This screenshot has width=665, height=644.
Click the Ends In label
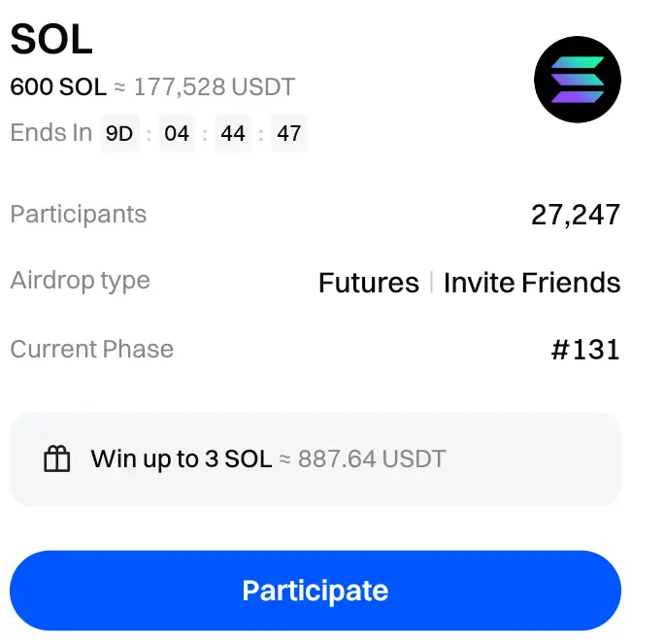coord(51,133)
